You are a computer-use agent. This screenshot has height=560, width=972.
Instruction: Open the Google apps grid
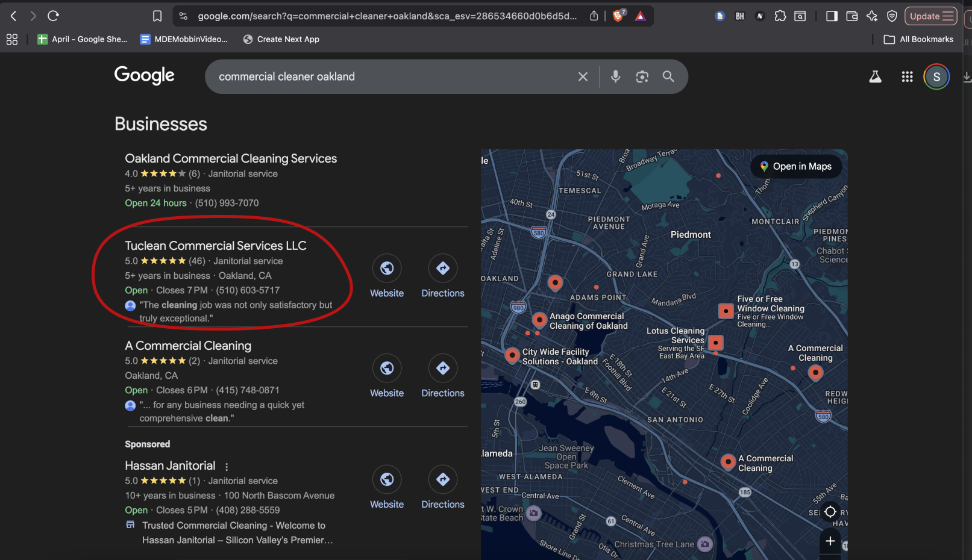[907, 76]
